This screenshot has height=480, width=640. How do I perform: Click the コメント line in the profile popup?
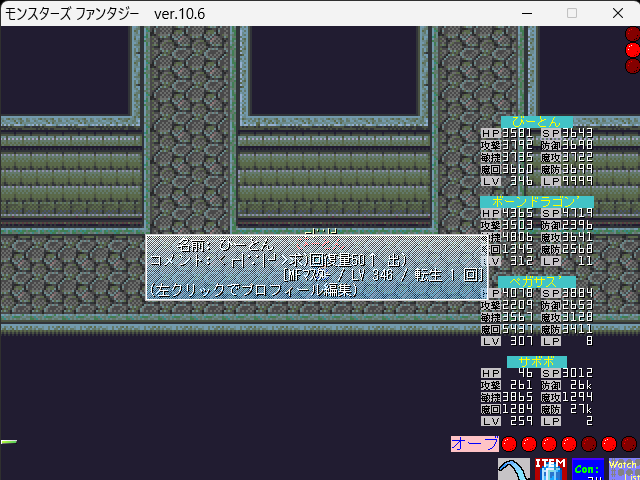[x=278, y=260]
